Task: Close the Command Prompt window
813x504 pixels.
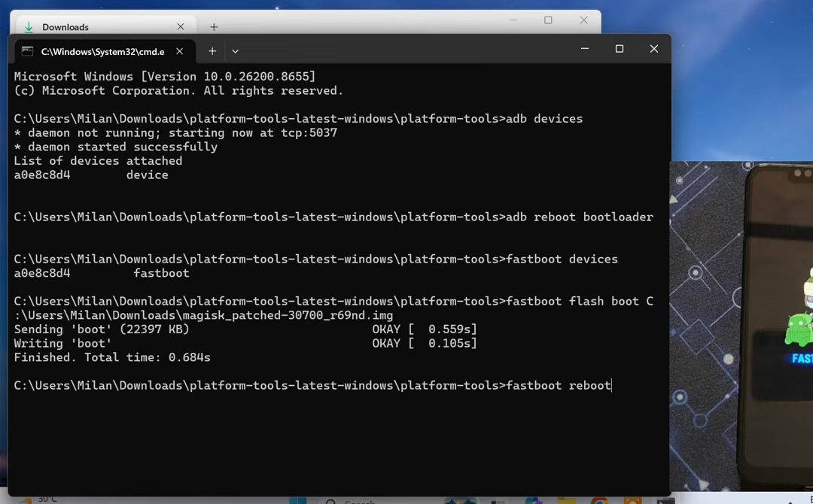Action: [x=654, y=49]
